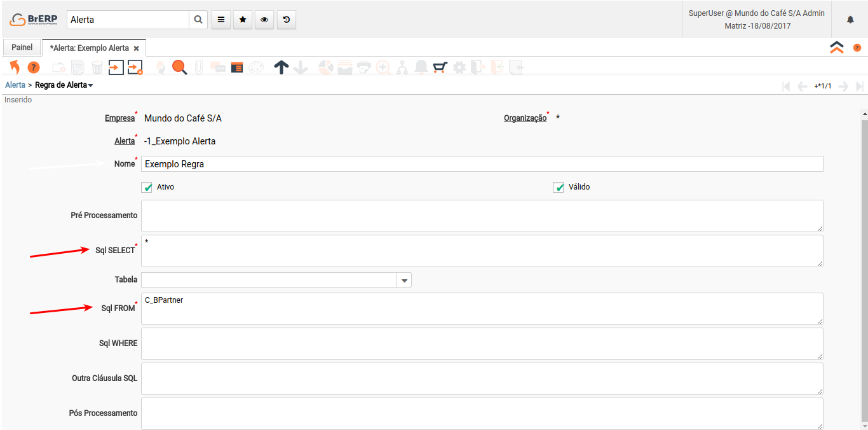Click the Pós Processamento text area

click(x=482, y=413)
